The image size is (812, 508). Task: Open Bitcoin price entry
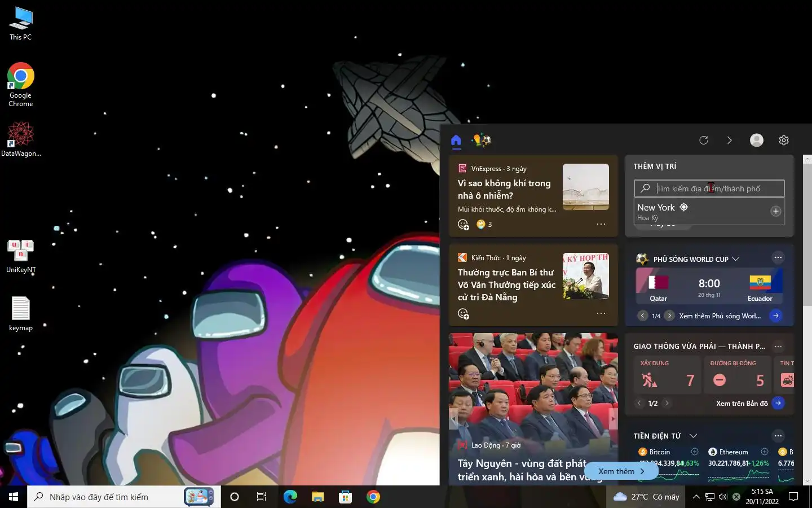[669, 464]
